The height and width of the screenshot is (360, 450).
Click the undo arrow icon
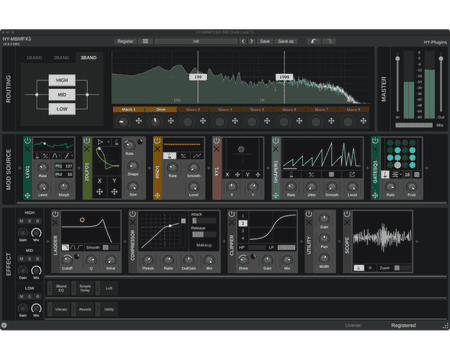[314, 41]
